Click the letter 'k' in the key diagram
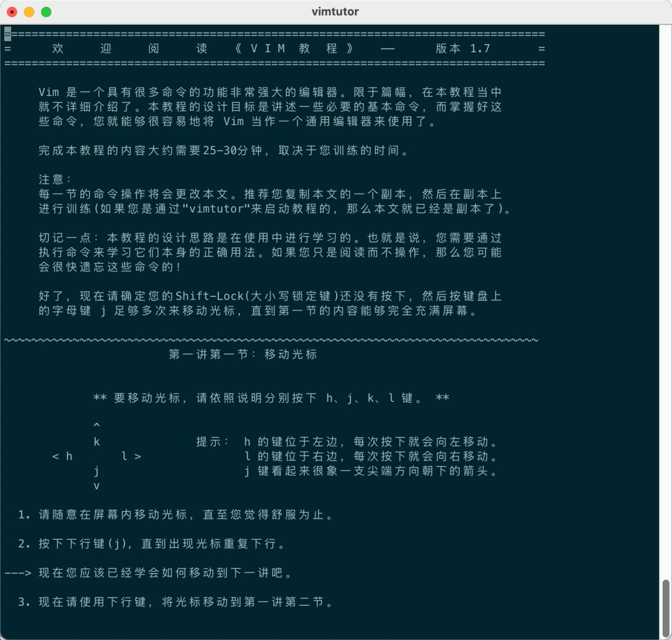 [97, 442]
